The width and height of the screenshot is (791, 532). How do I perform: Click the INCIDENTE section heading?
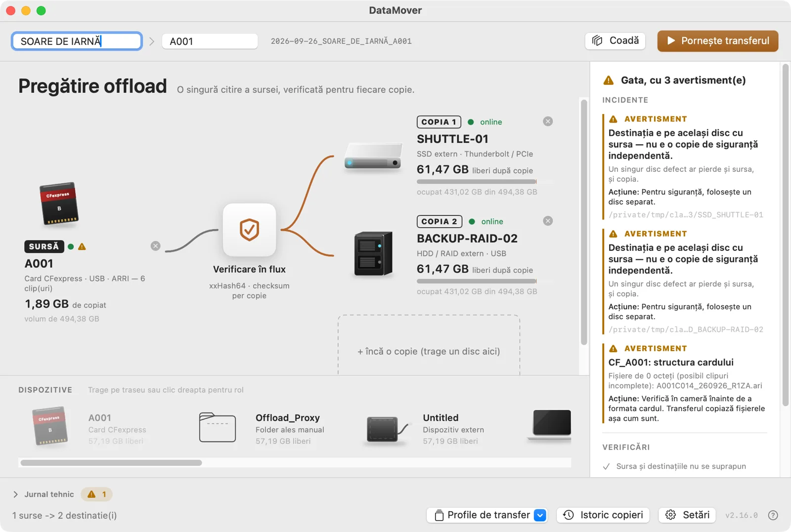625,100
